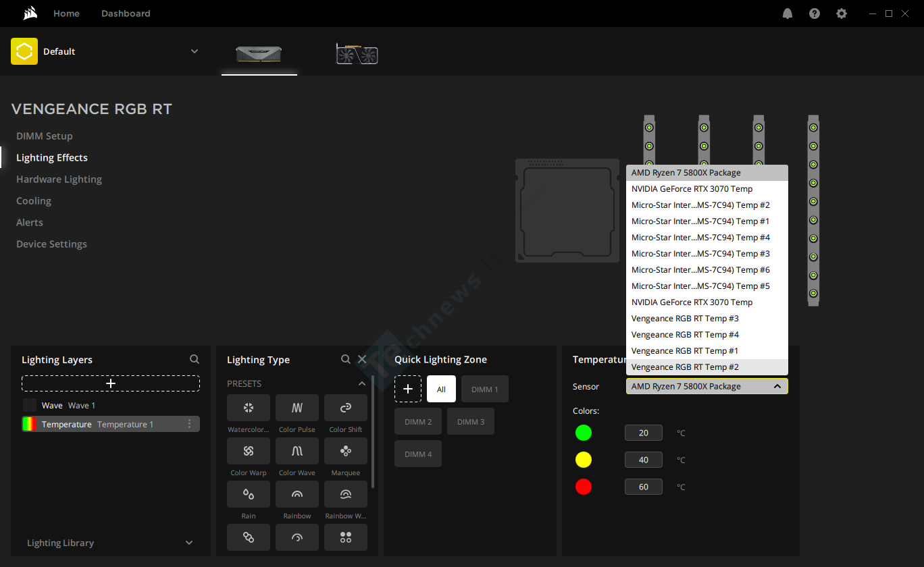The image size is (924, 567).
Task: Open Device Settings
Action: (x=51, y=244)
